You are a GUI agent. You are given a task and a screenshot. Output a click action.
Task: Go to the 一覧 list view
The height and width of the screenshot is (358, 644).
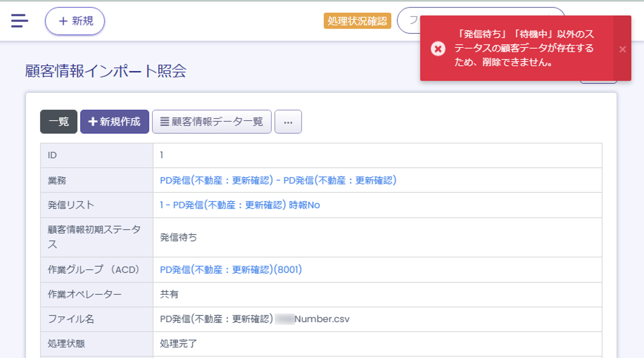pos(59,122)
